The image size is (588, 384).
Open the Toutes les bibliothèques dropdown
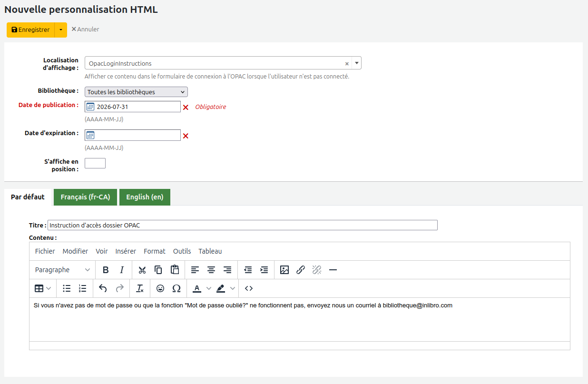136,92
